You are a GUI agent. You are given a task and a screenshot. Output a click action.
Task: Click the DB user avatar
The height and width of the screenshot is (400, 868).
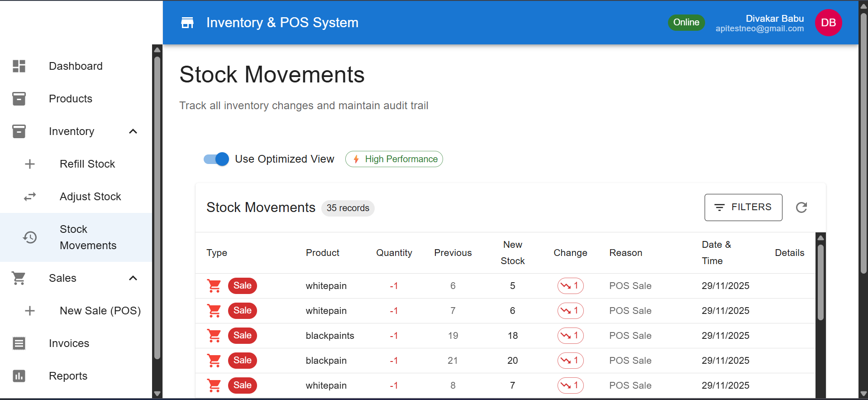point(828,23)
